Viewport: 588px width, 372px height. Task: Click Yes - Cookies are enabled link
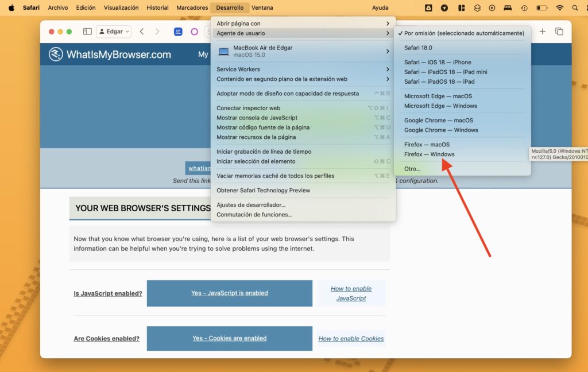[x=230, y=338]
